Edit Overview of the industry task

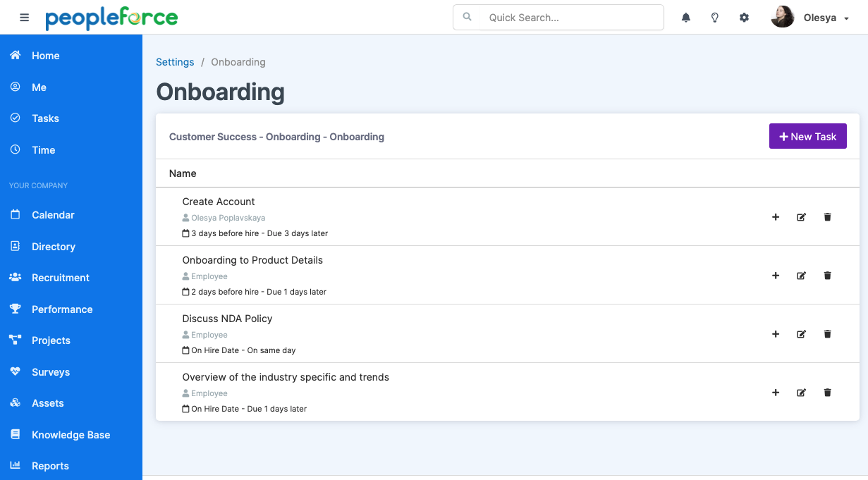[x=801, y=393]
